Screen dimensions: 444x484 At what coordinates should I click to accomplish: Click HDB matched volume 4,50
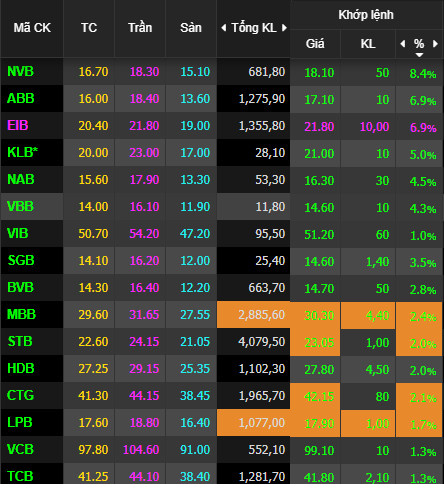(378, 370)
